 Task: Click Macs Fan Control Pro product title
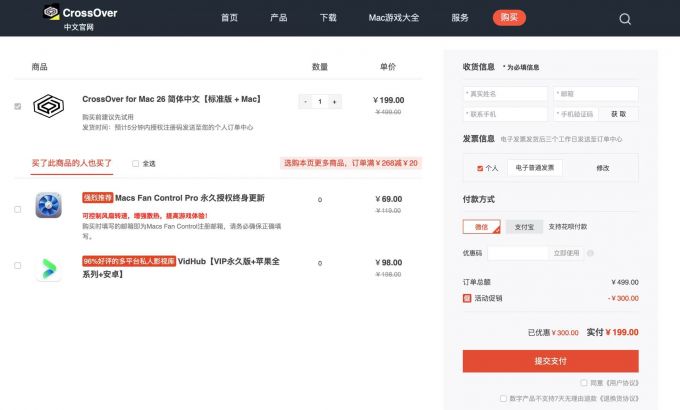click(x=190, y=198)
